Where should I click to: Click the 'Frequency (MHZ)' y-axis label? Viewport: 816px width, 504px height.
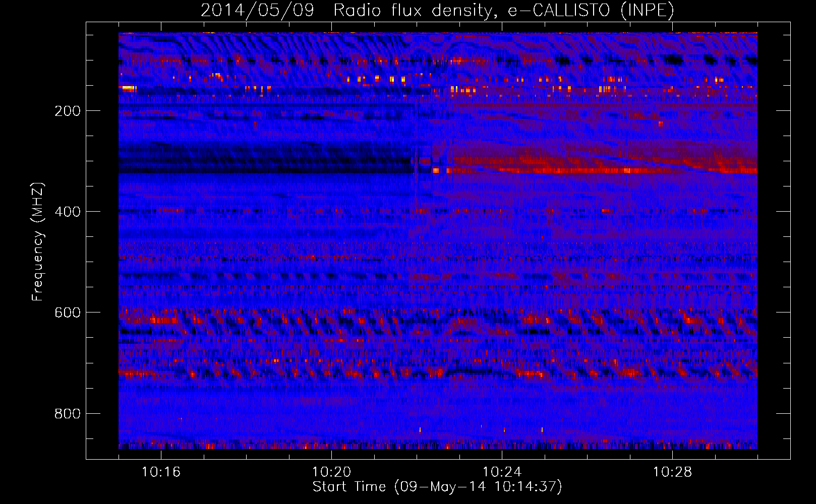click(x=38, y=242)
